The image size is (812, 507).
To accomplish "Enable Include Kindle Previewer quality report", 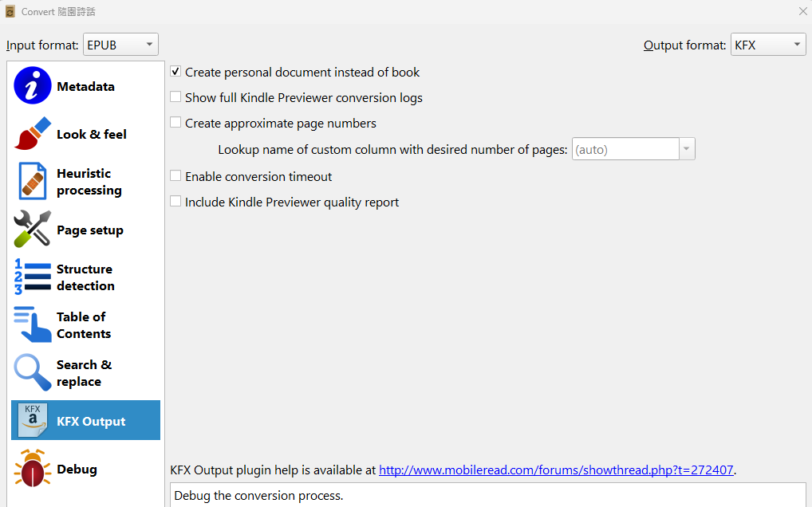I will pos(175,201).
